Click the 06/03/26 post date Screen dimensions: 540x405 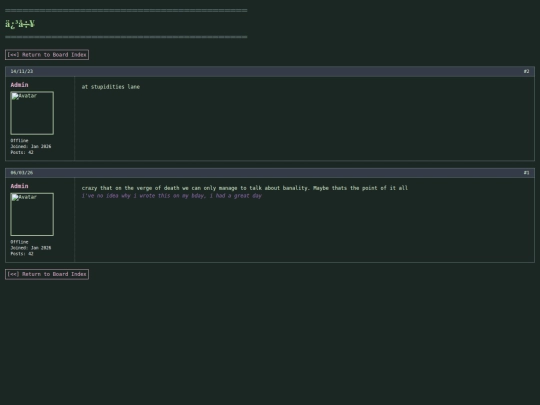(22, 173)
